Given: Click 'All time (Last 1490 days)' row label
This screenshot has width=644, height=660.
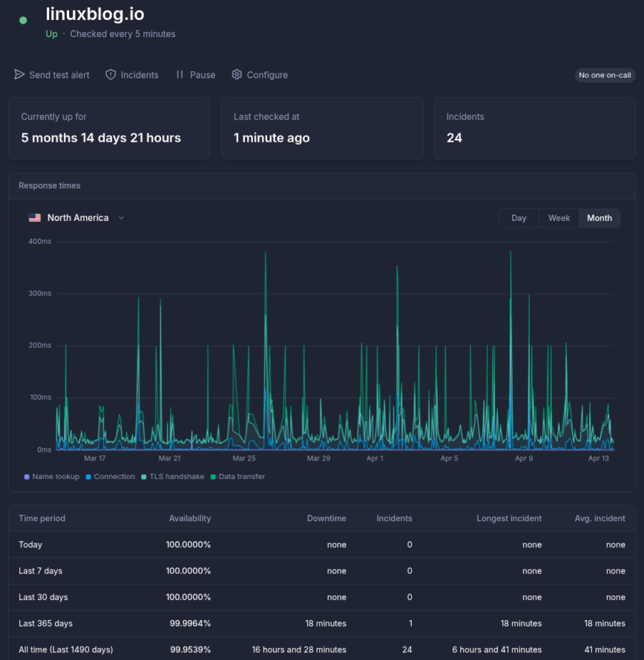Looking at the screenshot, I should pos(66,650).
